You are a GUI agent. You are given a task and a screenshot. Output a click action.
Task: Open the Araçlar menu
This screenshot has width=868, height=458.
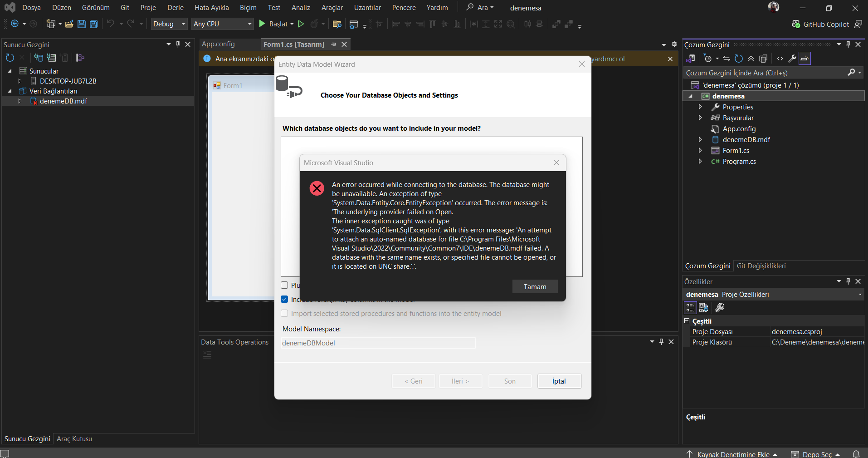[332, 8]
